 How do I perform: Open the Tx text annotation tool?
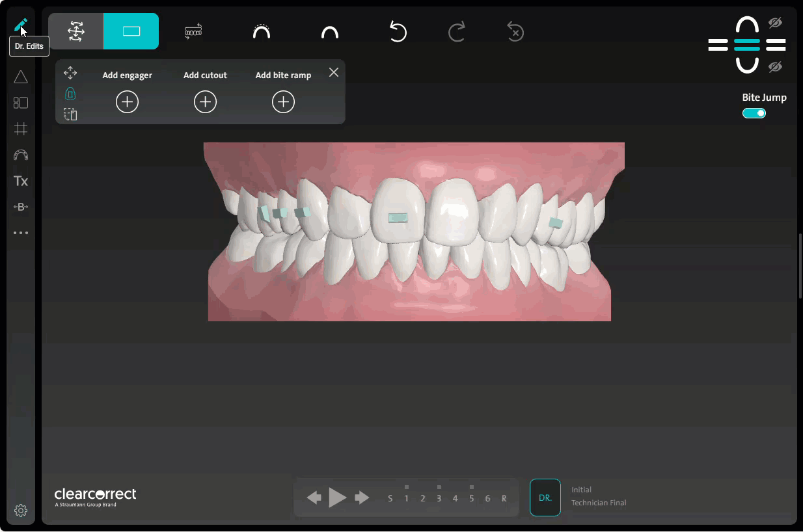[x=20, y=181]
